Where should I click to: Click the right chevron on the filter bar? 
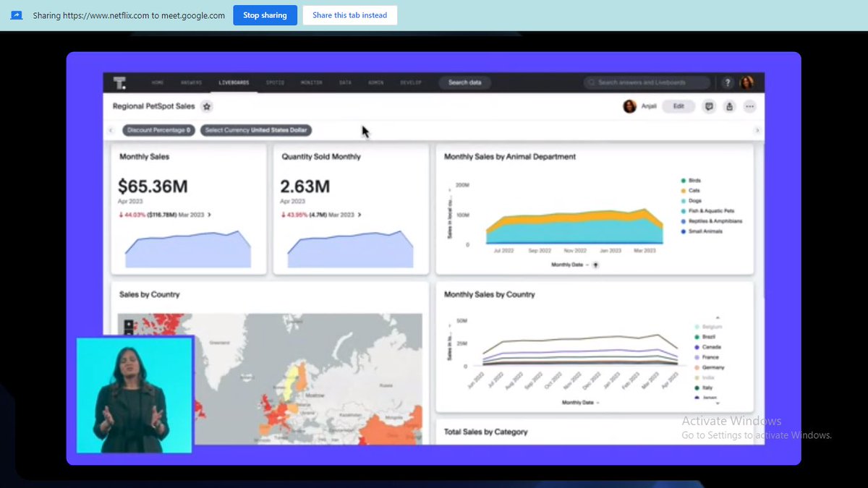(x=757, y=130)
